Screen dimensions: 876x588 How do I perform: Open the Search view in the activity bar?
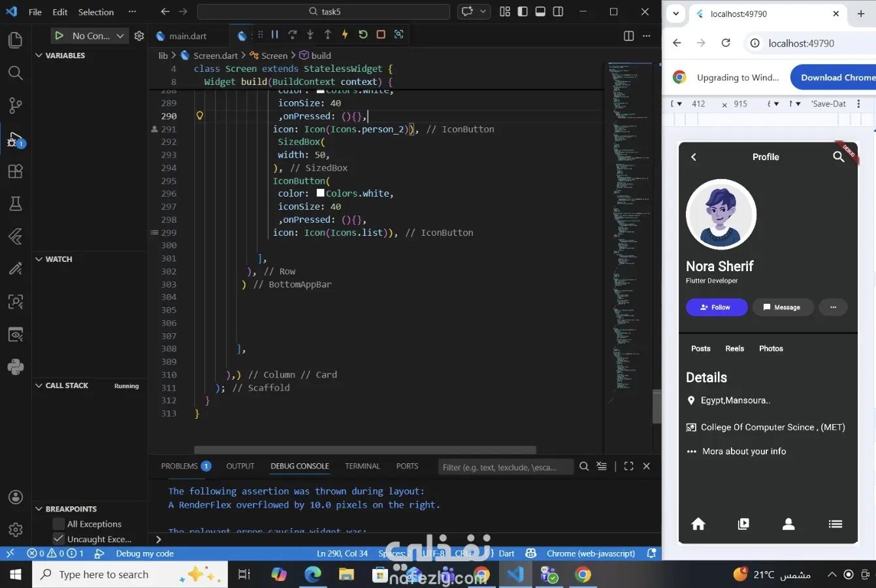point(15,73)
